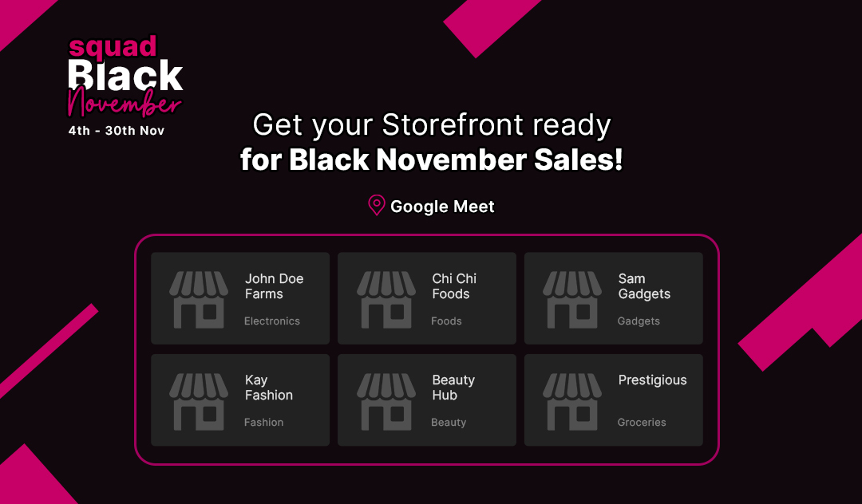Click the Beauty Hub store icon

pyautogui.click(x=386, y=400)
